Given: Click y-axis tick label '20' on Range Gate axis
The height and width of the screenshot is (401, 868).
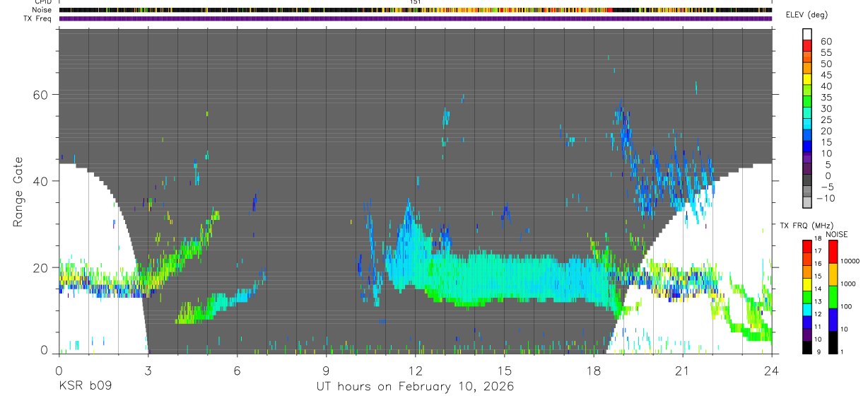Looking at the screenshot, I should [40, 268].
